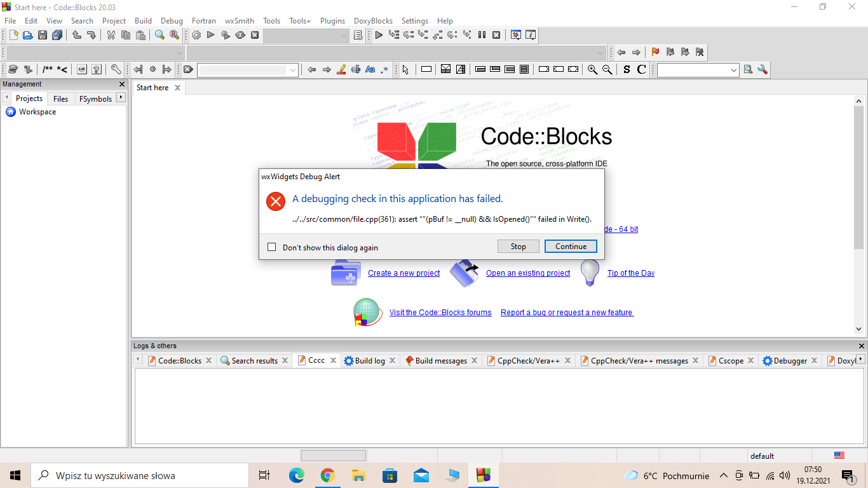868x488 pixels.
Task: Build and run the current project
Action: point(226,35)
